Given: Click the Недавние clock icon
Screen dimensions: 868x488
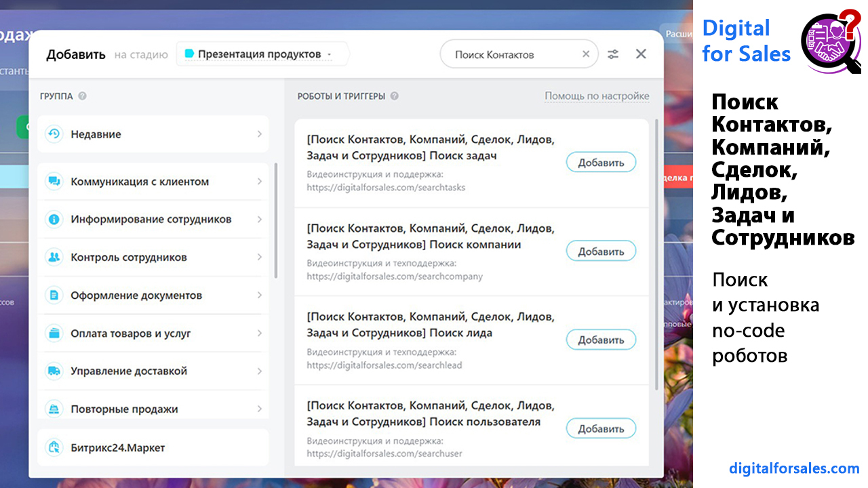Looking at the screenshot, I should (x=54, y=134).
